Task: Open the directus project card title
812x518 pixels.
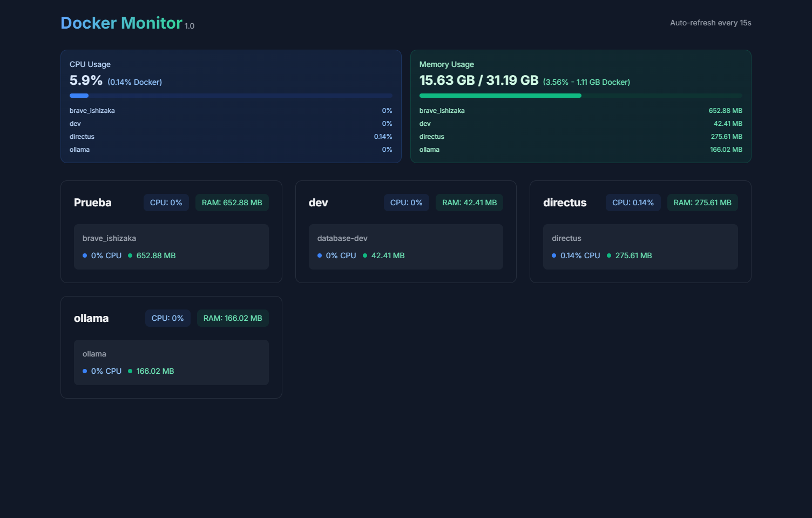Action: click(x=565, y=203)
